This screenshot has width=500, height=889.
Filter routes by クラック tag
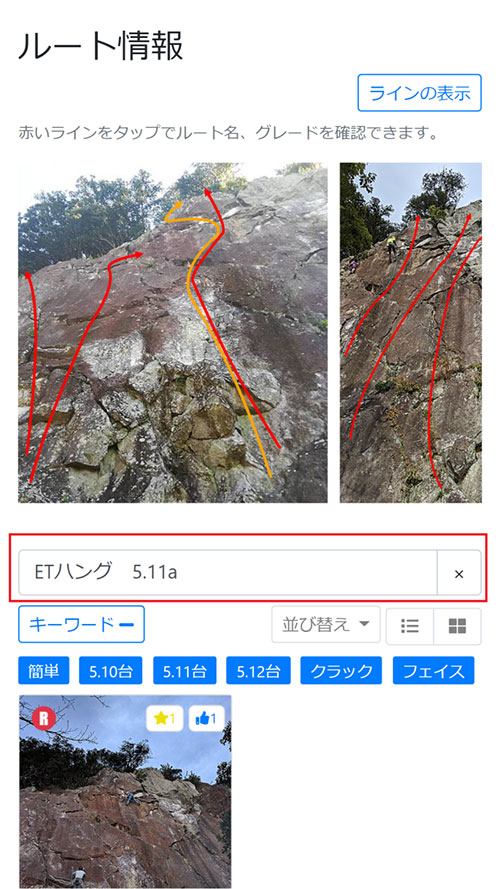click(341, 671)
